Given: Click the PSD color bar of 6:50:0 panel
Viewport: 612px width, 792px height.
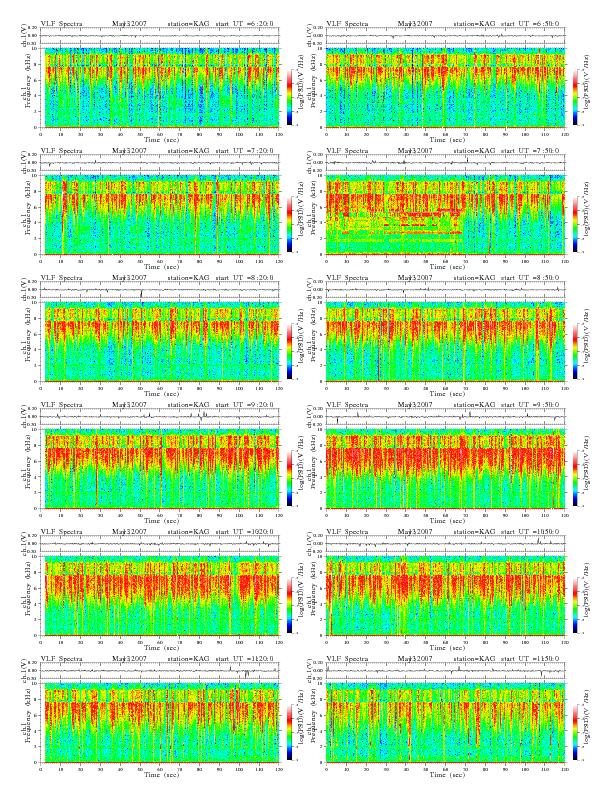Looking at the screenshot, I should (x=575, y=96).
